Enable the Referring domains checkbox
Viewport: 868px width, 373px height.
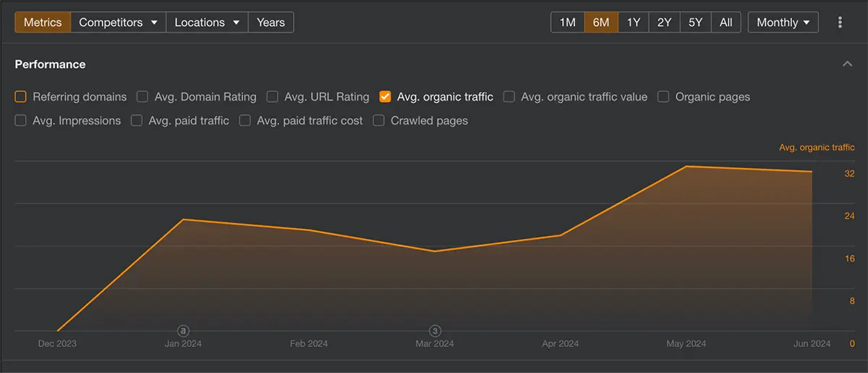[20, 97]
